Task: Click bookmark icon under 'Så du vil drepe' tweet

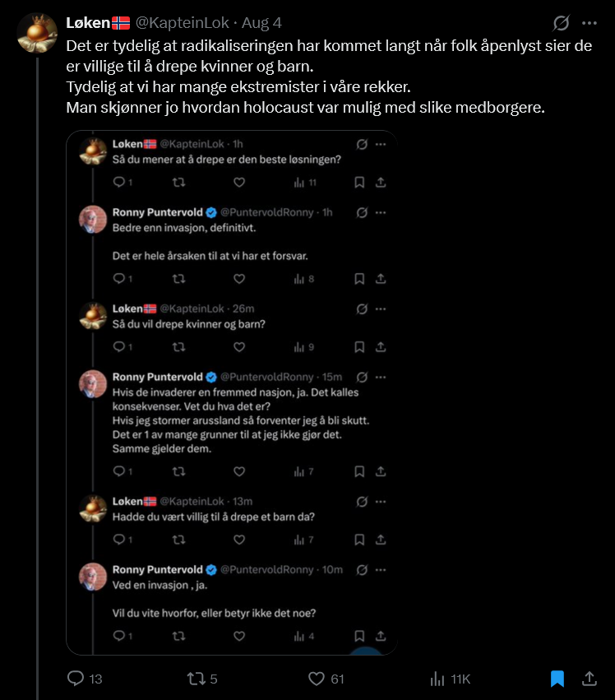Action: point(359,347)
